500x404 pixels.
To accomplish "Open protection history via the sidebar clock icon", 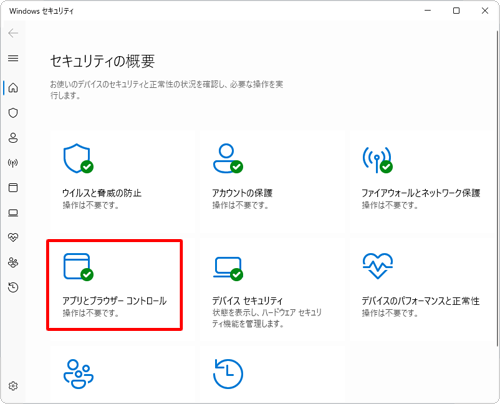I will pos(13,287).
